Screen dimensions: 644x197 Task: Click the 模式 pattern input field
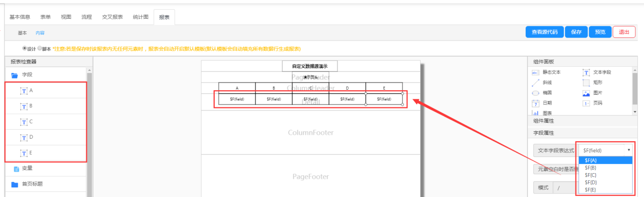(566, 188)
